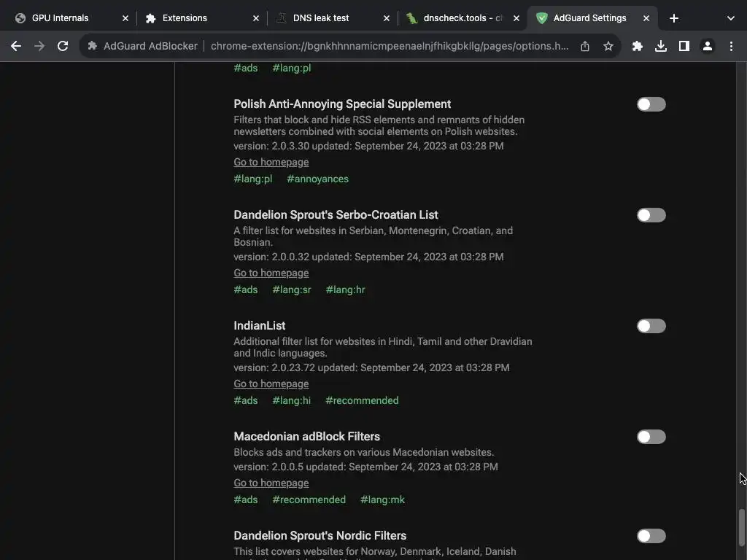The width and height of the screenshot is (747, 560).
Task: Open IndianList's Go to homepage link
Action: (271, 384)
